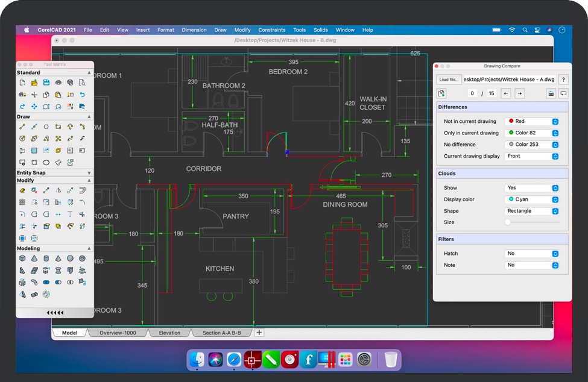
Task: Pick the Sphere modeling tool
Action: [70, 258]
